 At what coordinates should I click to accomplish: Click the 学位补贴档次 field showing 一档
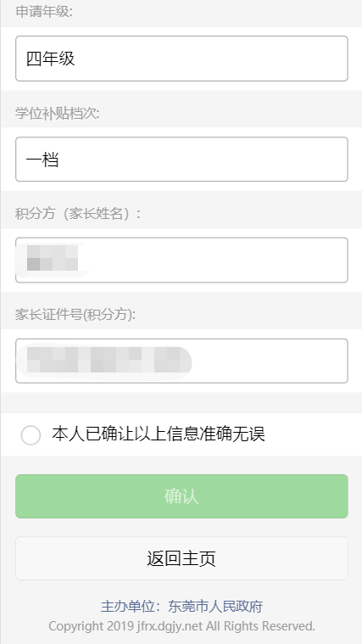pos(181,160)
